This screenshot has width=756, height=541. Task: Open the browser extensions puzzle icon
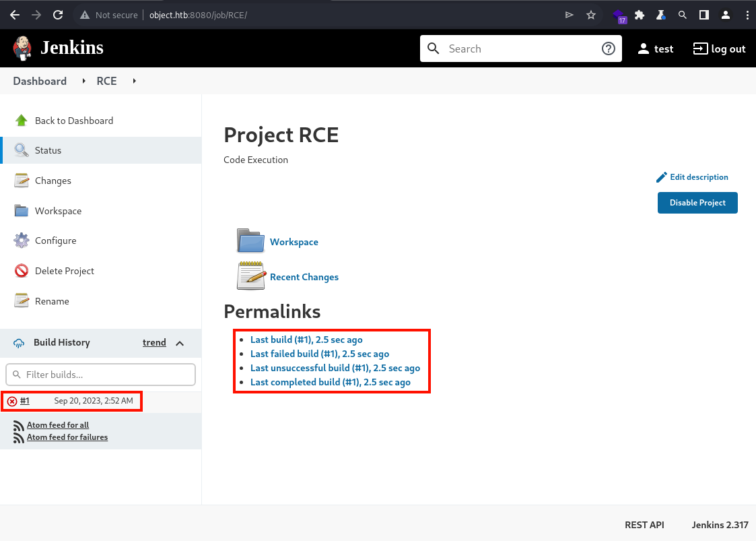640,15
